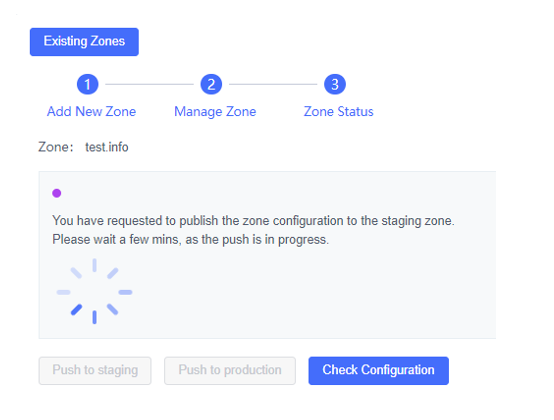The image size is (554, 420).
Task: Open the Add New Zone step label
Action: point(92,112)
